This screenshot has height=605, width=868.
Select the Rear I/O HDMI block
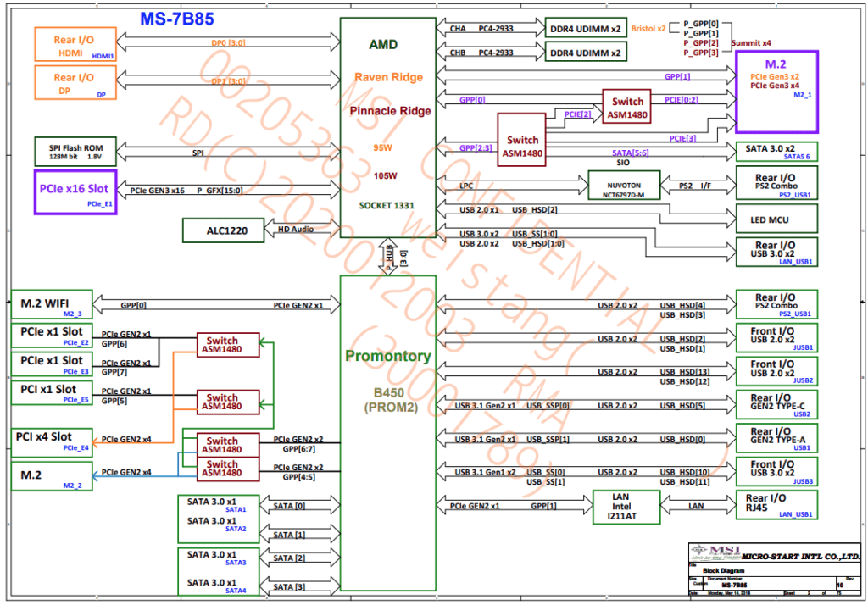[x=75, y=44]
